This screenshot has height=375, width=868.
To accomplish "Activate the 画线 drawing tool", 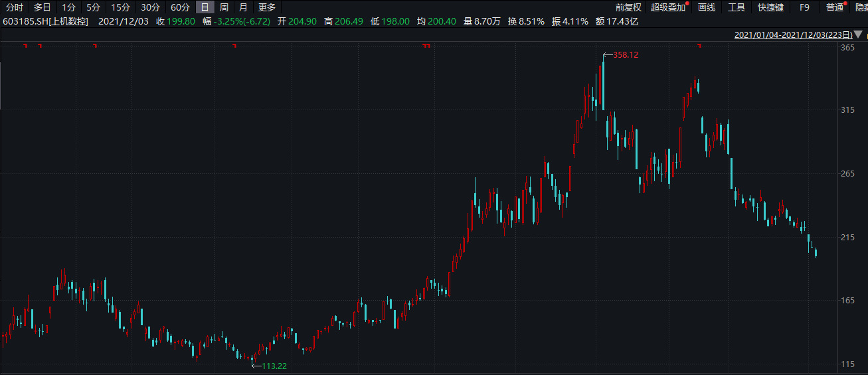I will (707, 7).
